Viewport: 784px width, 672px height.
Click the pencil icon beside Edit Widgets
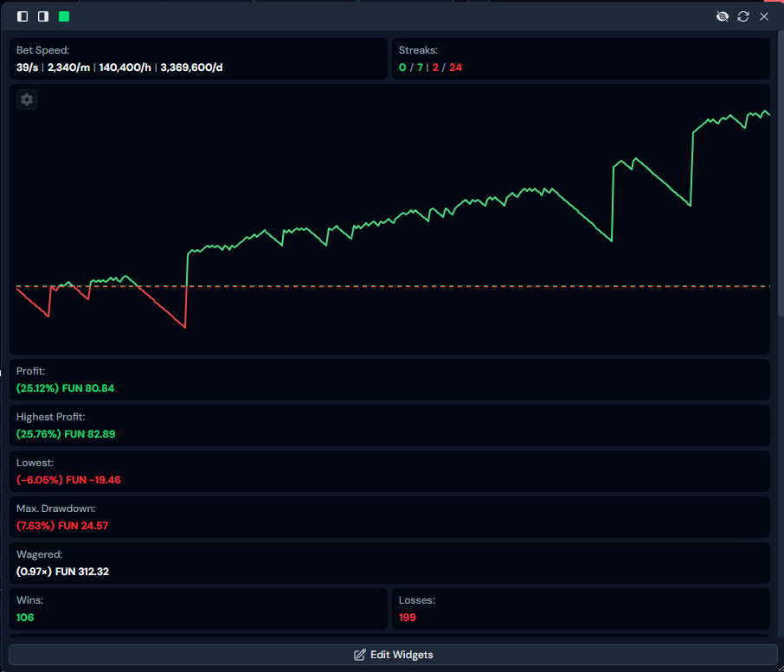coord(360,655)
